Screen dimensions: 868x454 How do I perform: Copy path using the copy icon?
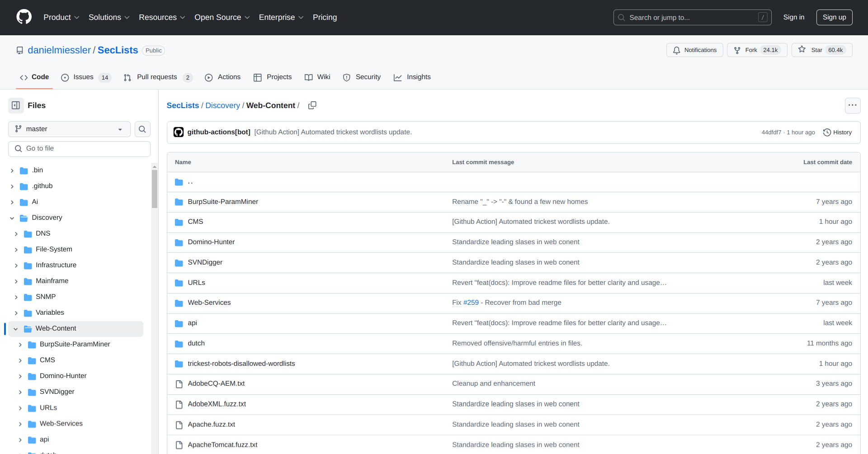click(312, 105)
